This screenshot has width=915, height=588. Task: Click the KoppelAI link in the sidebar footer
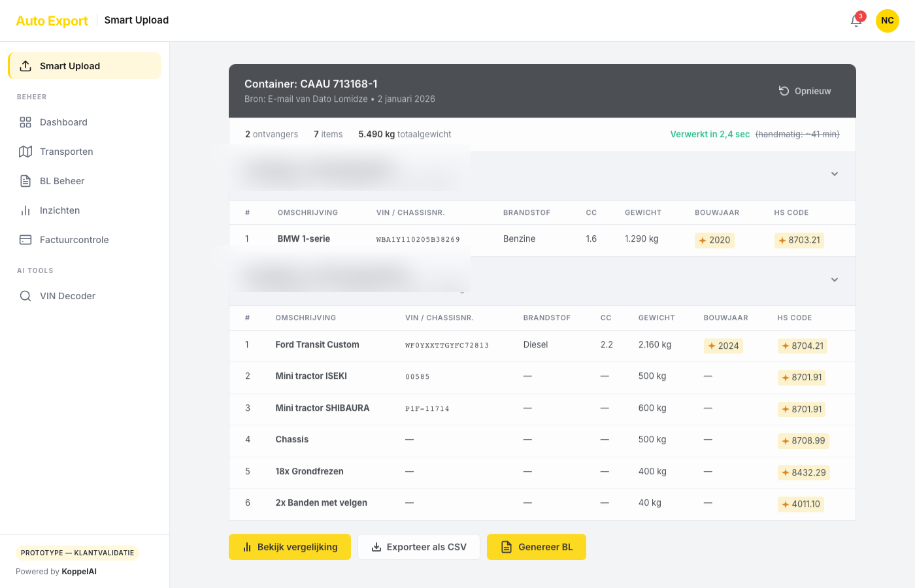78,571
